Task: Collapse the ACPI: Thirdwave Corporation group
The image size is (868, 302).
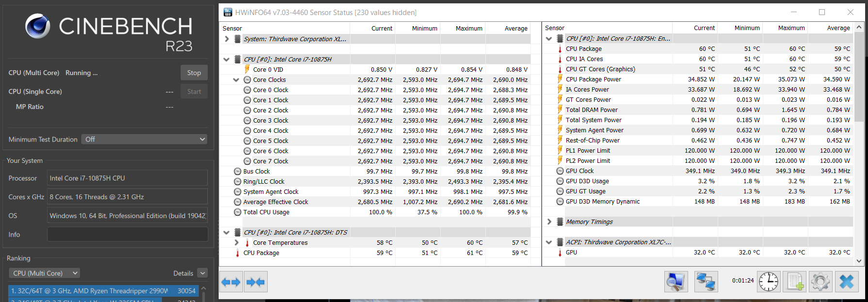Action: 549,242
